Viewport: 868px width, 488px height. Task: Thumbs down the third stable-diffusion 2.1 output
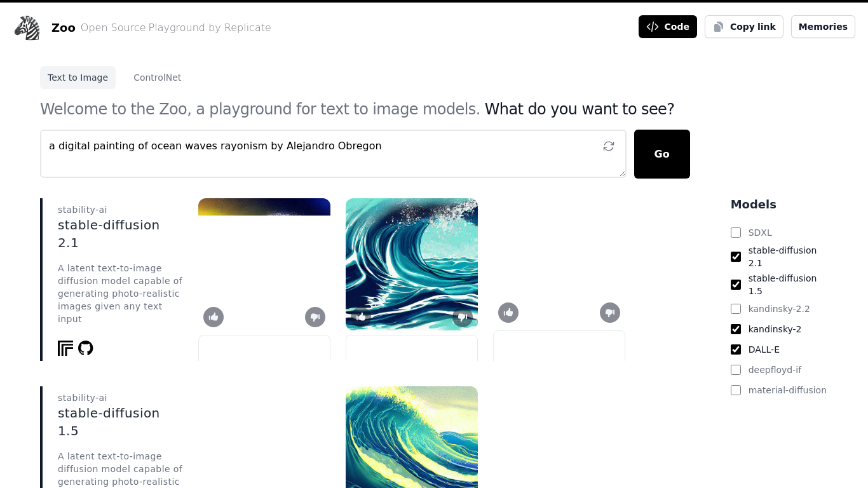(x=610, y=313)
